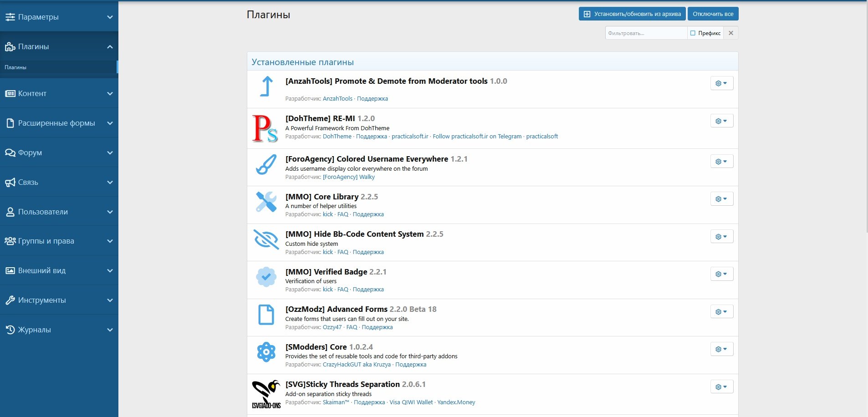Screen dimensions: 868x417
Task: Click the SModders Core atom icon
Action: coord(266,352)
